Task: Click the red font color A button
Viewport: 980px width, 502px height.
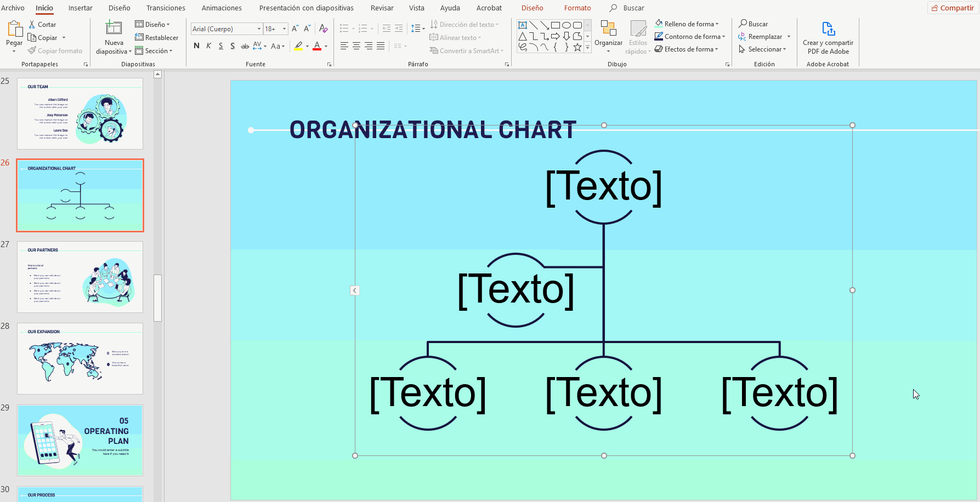Action: click(317, 46)
